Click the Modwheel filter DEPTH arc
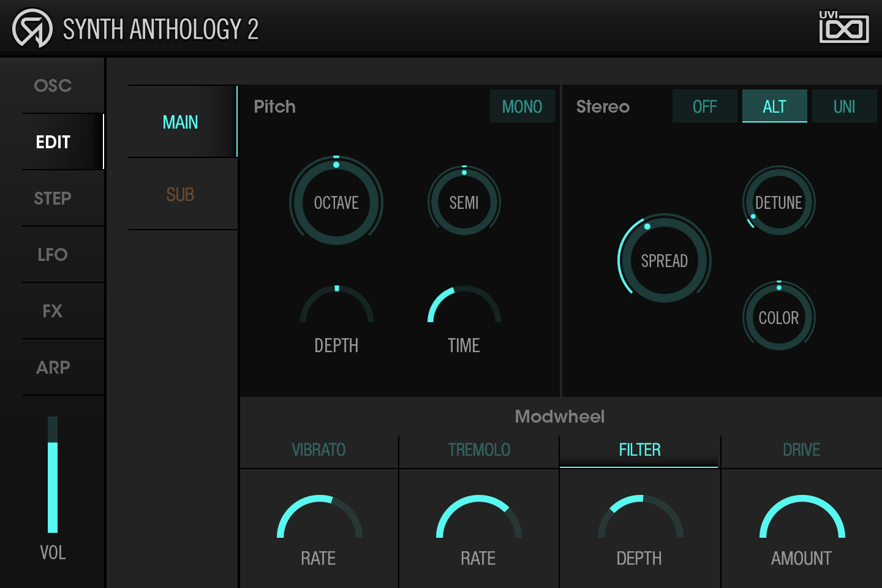This screenshot has height=588, width=882. [x=640, y=518]
